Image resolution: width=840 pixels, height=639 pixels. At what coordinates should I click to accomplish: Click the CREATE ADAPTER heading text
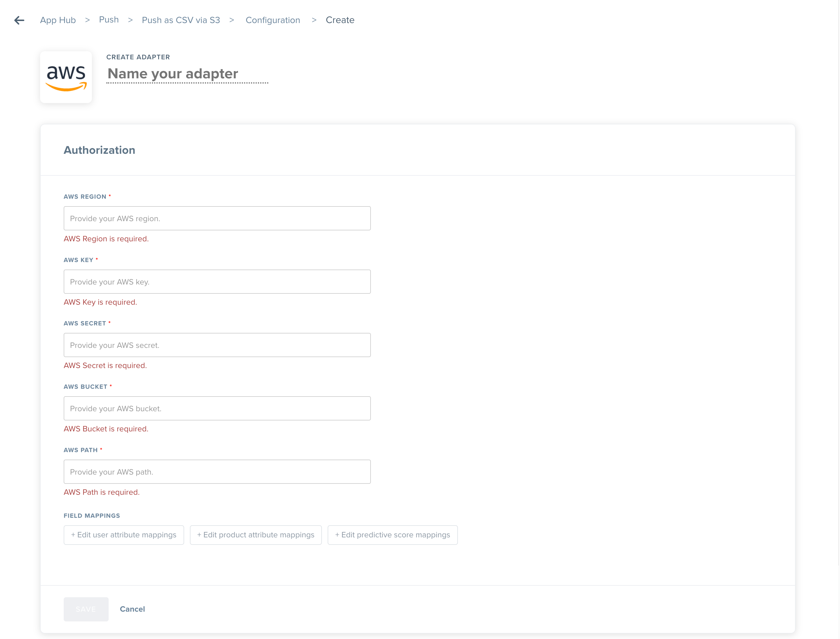138,57
